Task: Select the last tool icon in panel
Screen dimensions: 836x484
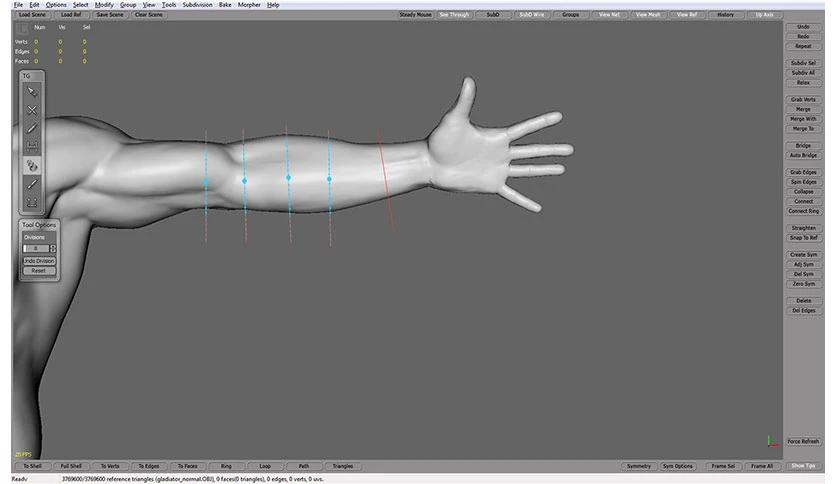Action: point(32,203)
